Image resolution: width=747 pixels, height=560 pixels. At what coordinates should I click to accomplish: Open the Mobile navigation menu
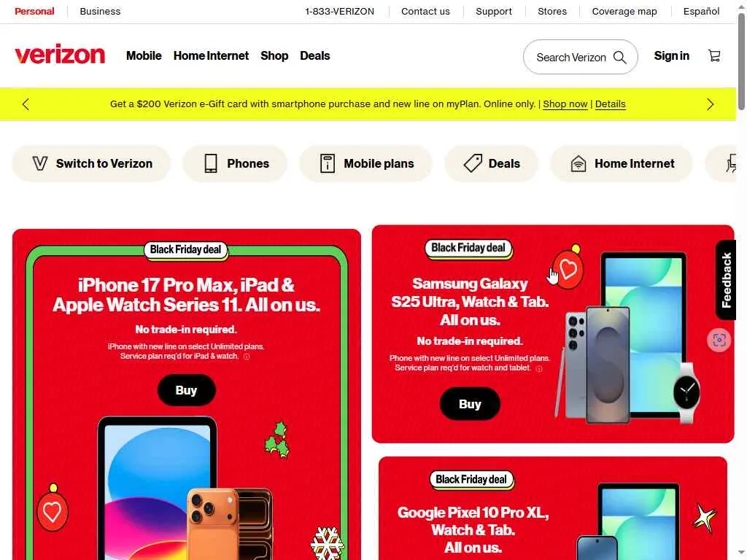click(x=144, y=55)
